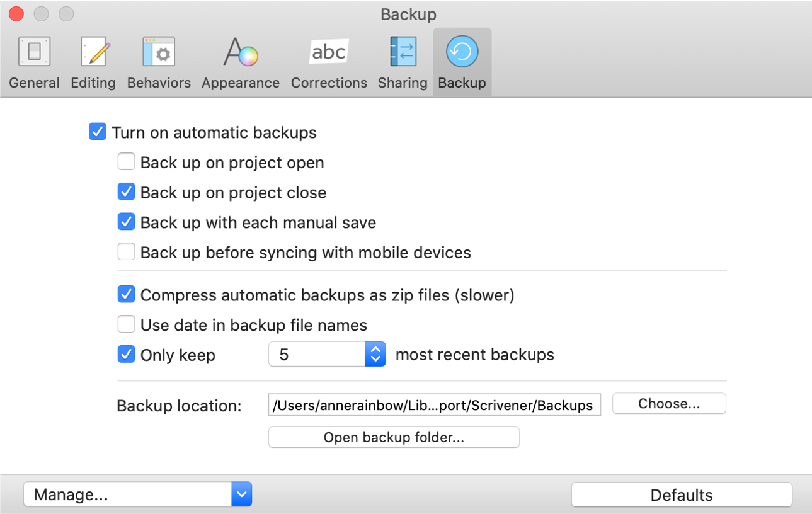Open the Appearance color wheel icon

pos(241,52)
